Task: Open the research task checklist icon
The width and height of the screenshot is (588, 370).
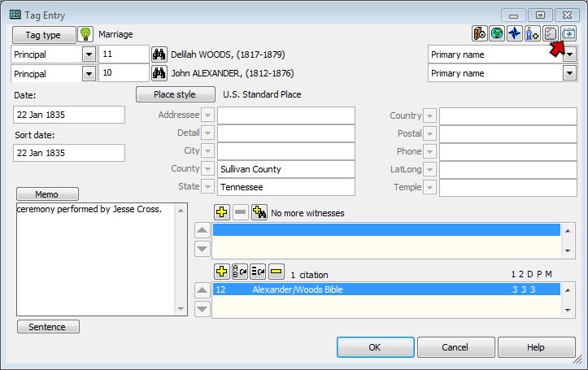Action: [551, 34]
